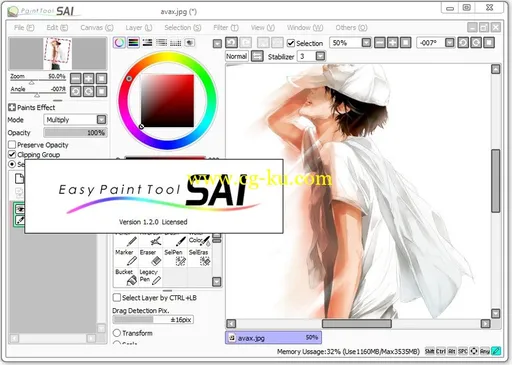Expand the Paints Effect section
Screen dimensions: 512x365
[x=12, y=107]
